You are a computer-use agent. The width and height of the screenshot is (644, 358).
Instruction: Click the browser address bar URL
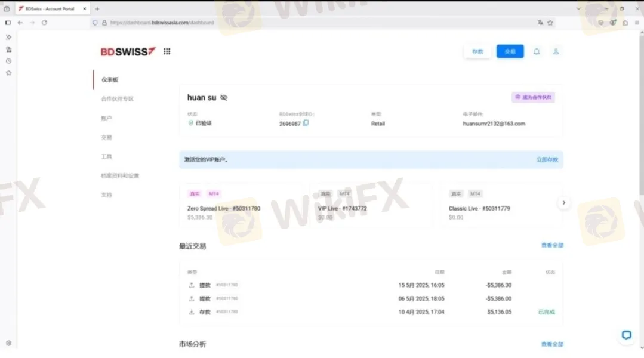coord(162,23)
